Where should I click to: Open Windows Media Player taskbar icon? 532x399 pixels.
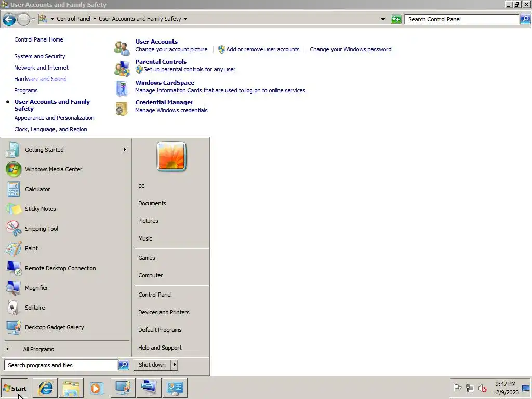point(96,388)
